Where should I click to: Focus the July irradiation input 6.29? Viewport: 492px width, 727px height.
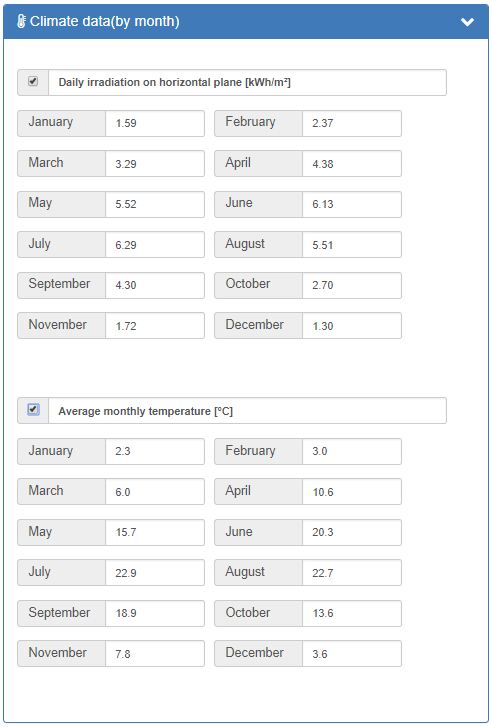point(155,245)
